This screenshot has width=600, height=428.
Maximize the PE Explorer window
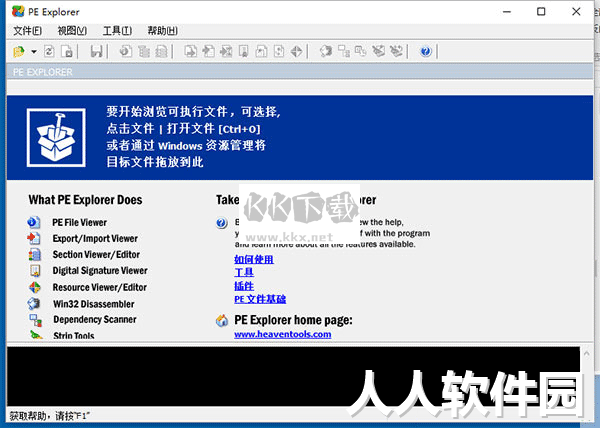541,11
